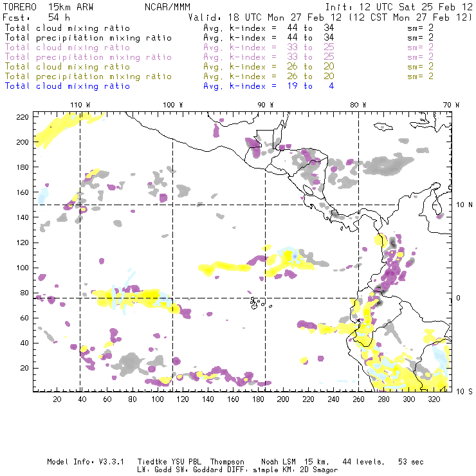Viewport: 476px width, 476px height.
Task: Select the first-row black "Avg. k-index = 44 to 34"
Action: [269, 28]
